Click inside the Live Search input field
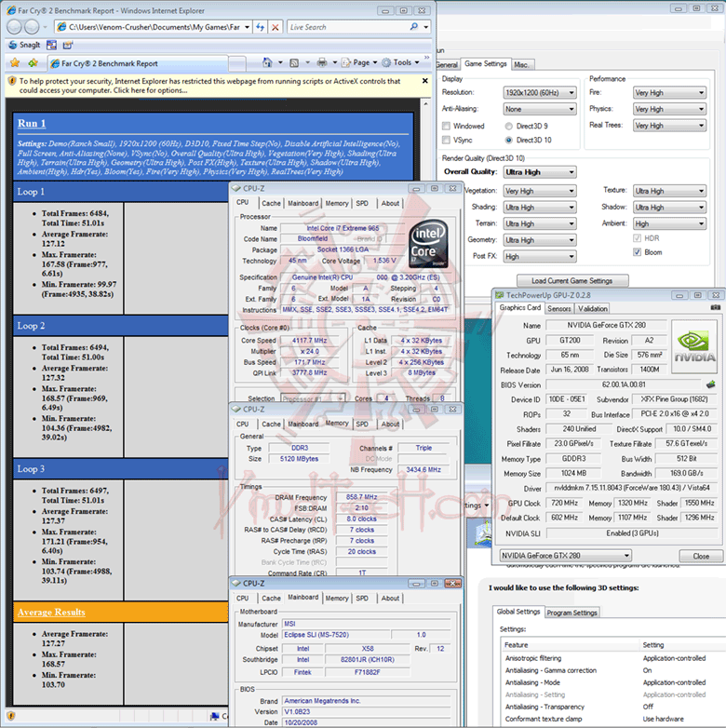726x728 pixels. click(348, 27)
